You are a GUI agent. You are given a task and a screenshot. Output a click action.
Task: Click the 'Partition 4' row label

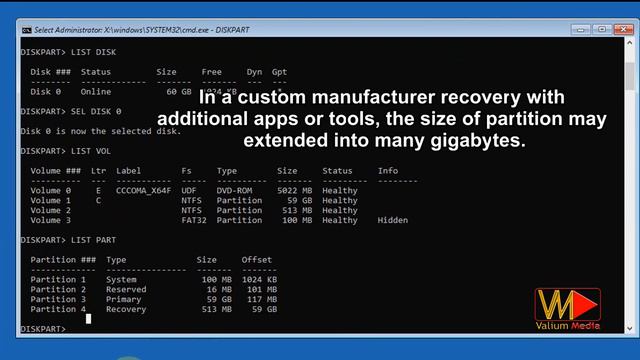[58, 309]
